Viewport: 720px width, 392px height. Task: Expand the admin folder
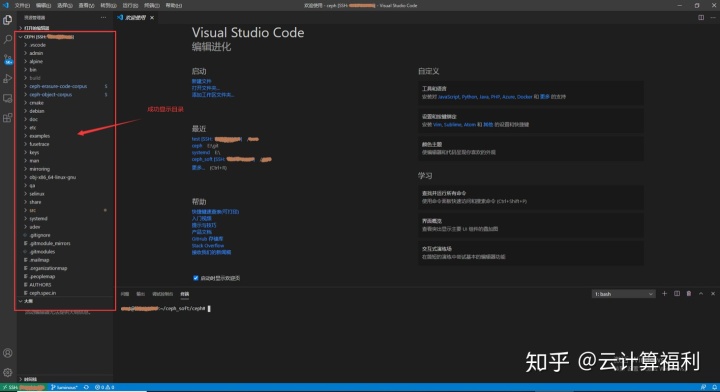click(x=64, y=53)
